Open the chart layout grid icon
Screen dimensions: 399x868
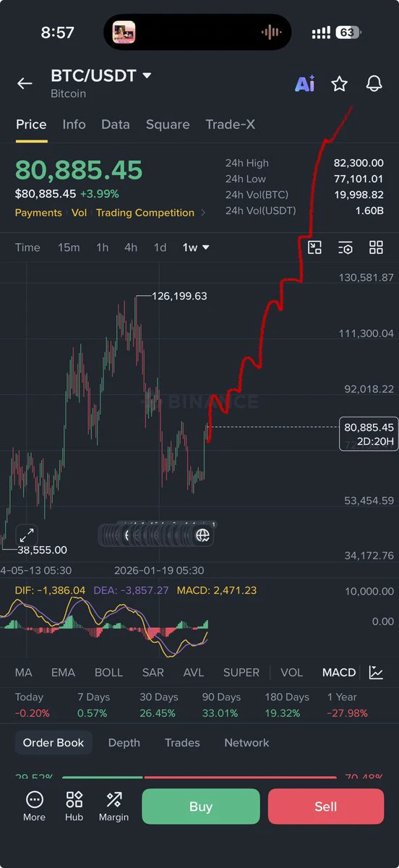pos(376,247)
